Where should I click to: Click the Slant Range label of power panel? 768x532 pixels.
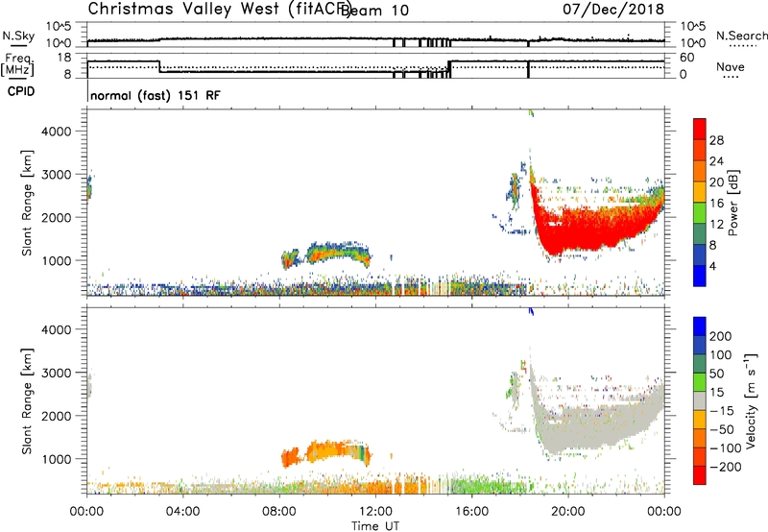27,203
